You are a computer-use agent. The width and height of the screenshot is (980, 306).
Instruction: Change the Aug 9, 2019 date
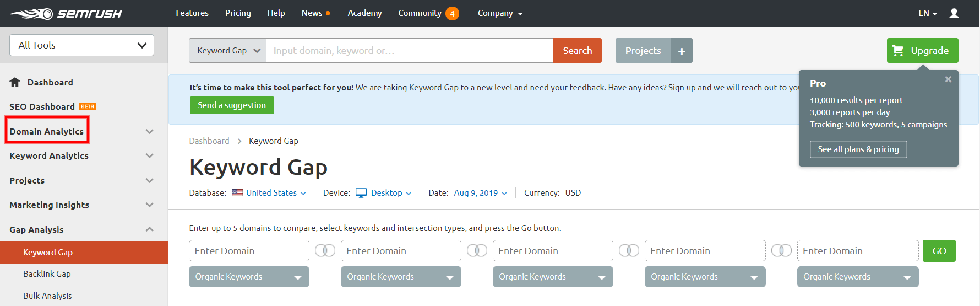pyautogui.click(x=481, y=193)
